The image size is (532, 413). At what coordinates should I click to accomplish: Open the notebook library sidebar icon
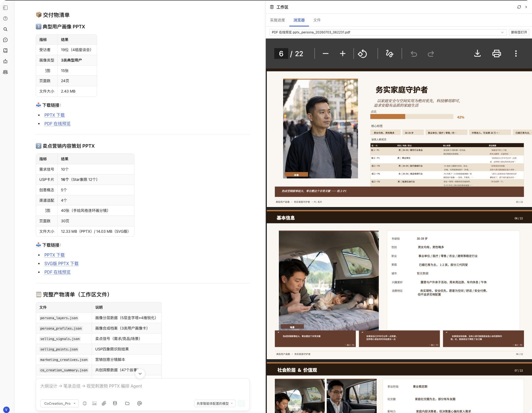click(x=5, y=51)
